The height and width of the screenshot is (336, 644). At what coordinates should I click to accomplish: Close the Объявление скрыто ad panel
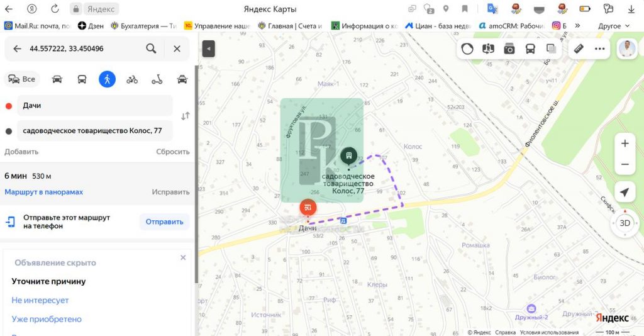click(x=183, y=257)
